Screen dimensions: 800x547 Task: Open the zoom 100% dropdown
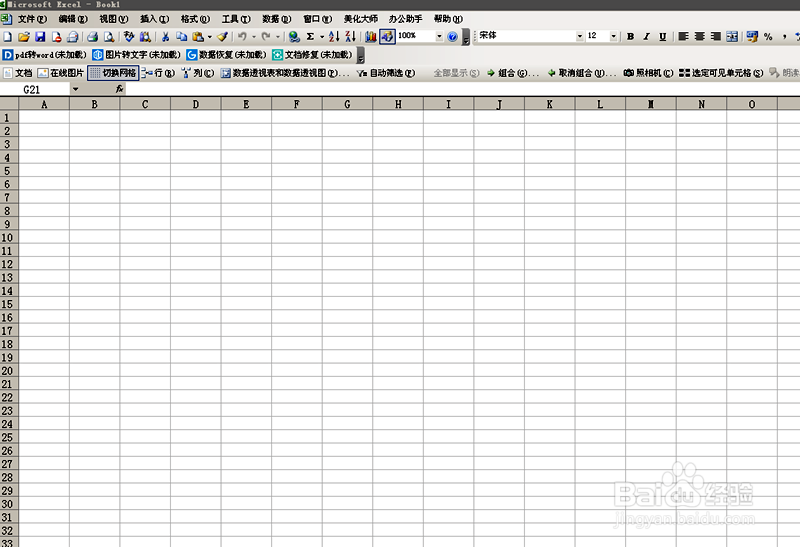[x=439, y=36]
